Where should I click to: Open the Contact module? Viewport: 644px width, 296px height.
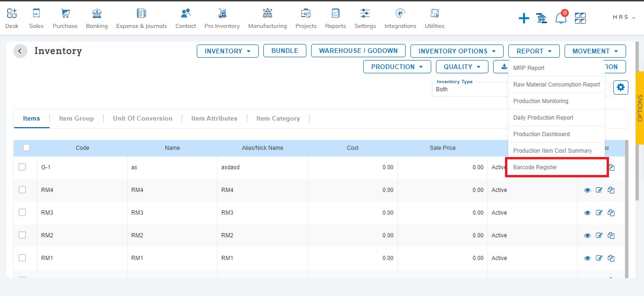click(x=186, y=19)
